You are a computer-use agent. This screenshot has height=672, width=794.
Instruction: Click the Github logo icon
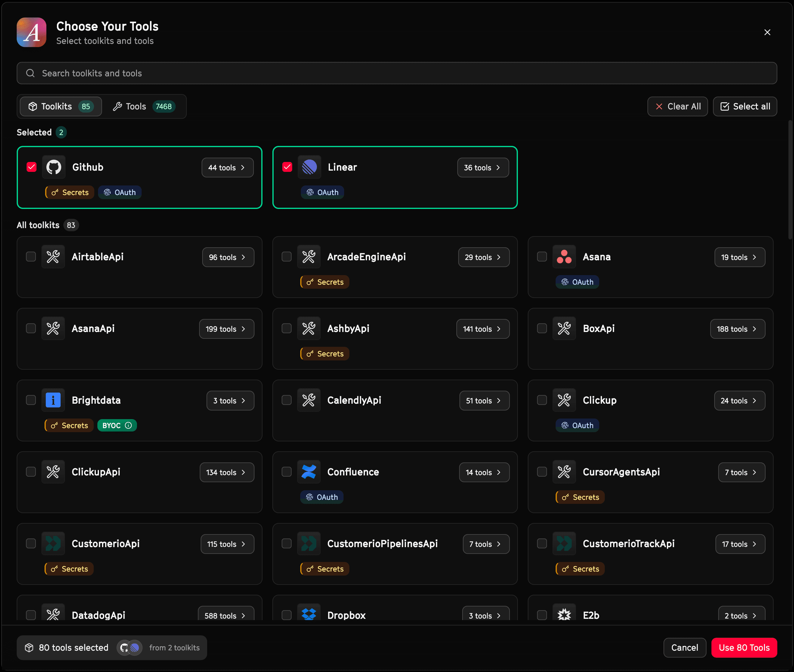[54, 167]
